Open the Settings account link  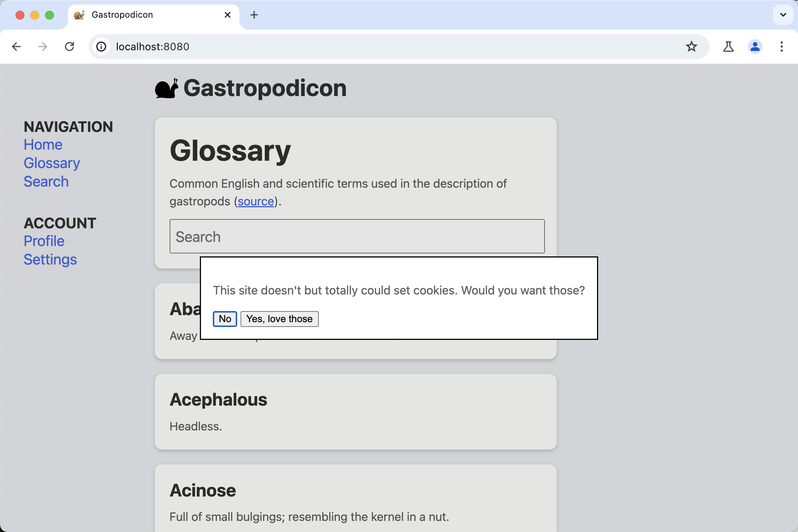50,259
